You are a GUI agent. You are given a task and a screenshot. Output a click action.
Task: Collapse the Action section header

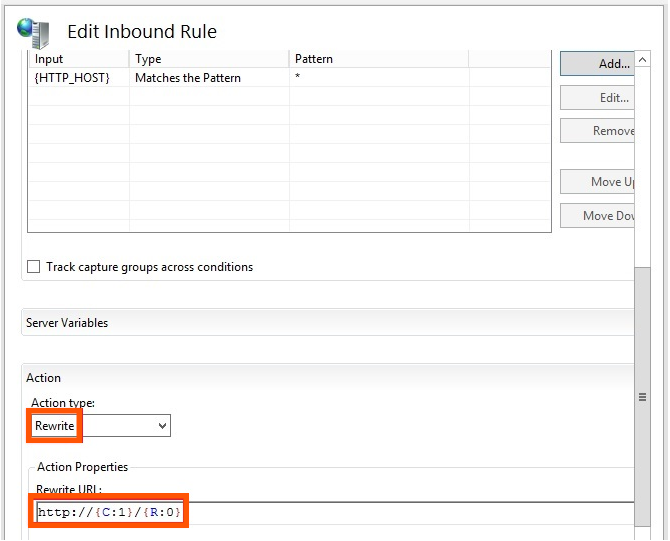(328, 378)
